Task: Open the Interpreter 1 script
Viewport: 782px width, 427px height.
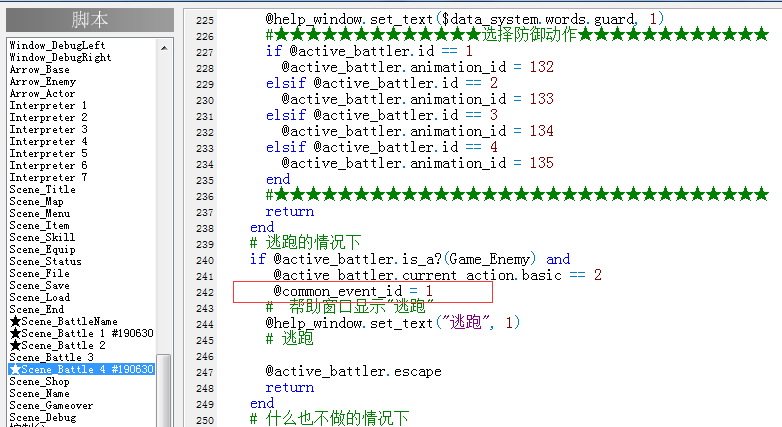Action: click(48, 105)
